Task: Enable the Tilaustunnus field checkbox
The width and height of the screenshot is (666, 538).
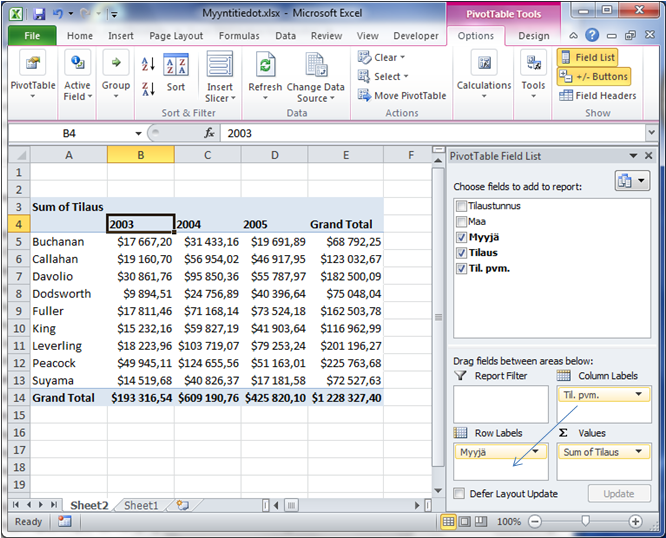Action: coord(460,206)
